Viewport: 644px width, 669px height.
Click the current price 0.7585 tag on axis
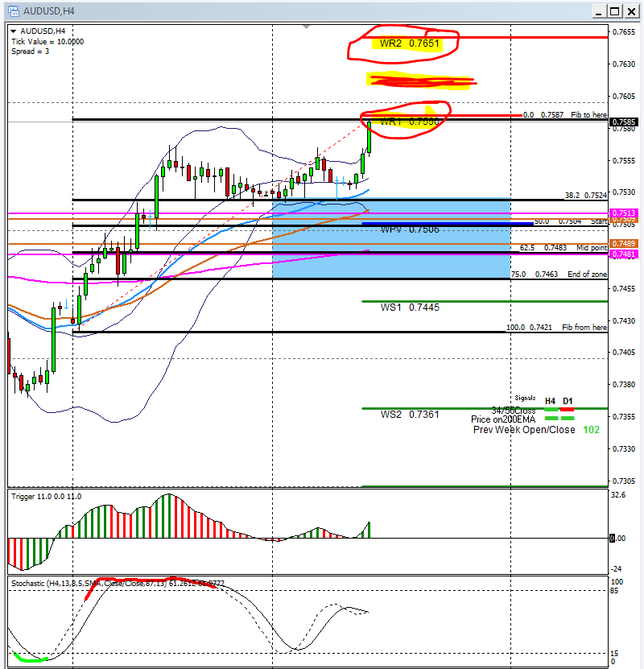(625, 122)
